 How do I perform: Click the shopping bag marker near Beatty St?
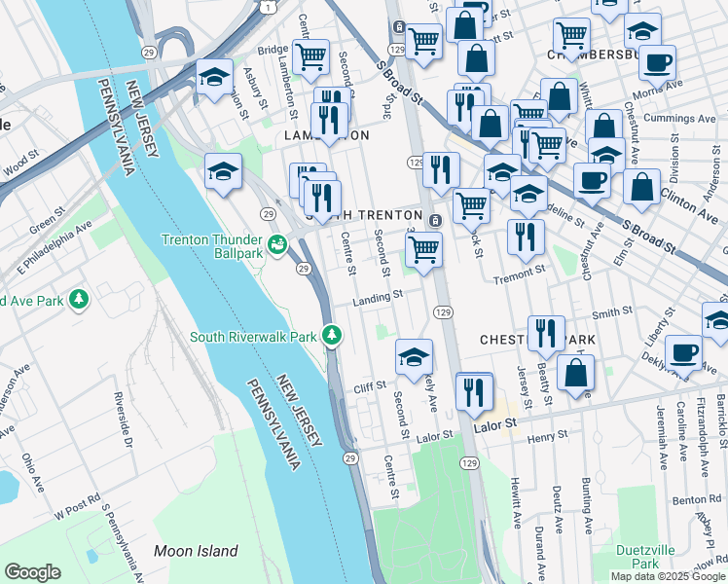coord(576,374)
